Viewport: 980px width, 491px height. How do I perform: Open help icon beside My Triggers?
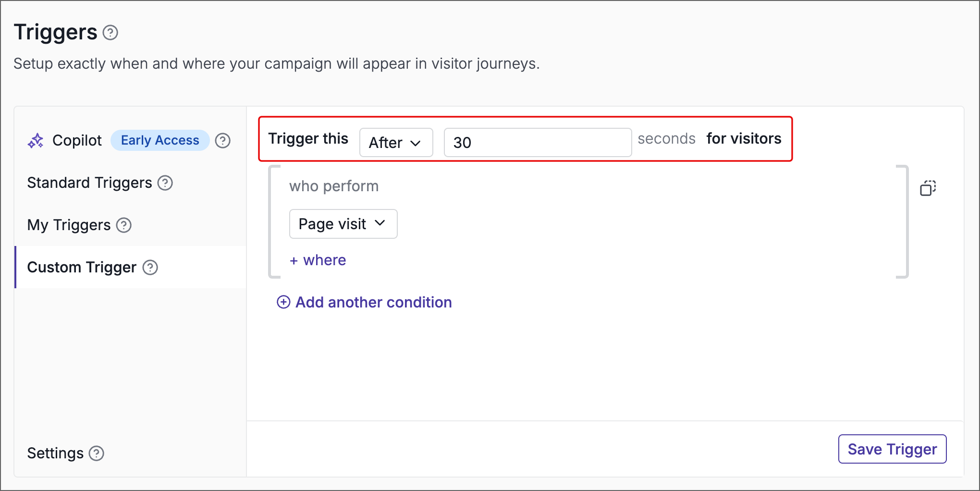click(124, 225)
